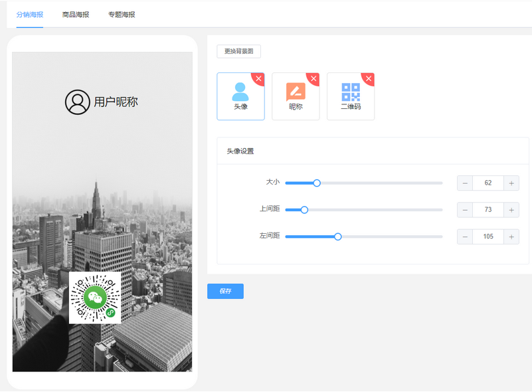Increase 上间距 value with plus button

511,210
